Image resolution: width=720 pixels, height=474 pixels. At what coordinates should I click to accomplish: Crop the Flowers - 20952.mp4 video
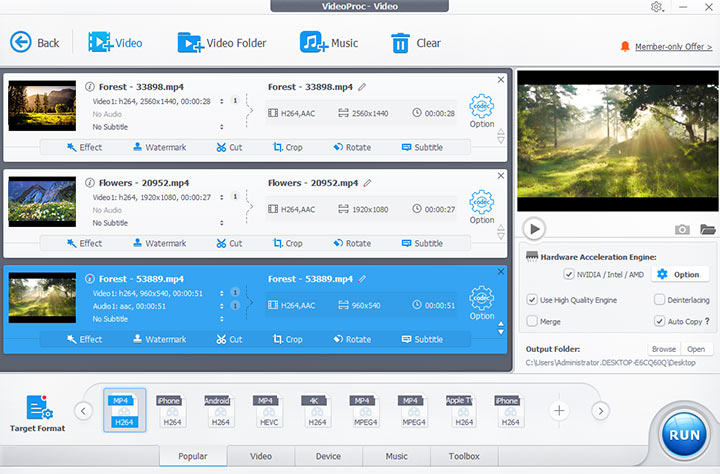click(288, 243)
